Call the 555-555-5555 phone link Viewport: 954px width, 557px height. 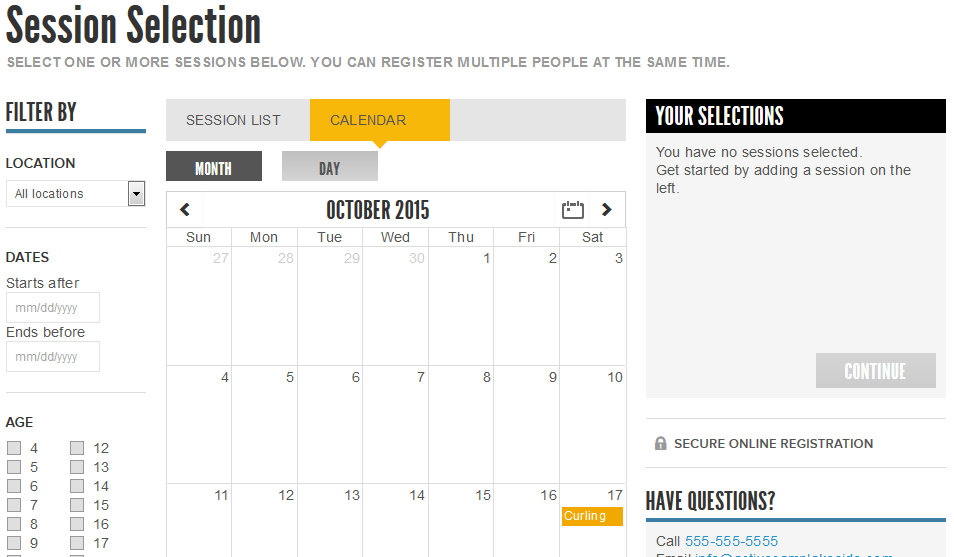[x=731, y=541]
